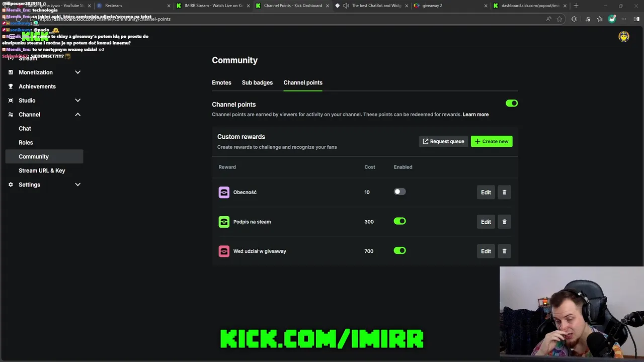
Task: Expand the Settings section chevron
Action: 77,185
